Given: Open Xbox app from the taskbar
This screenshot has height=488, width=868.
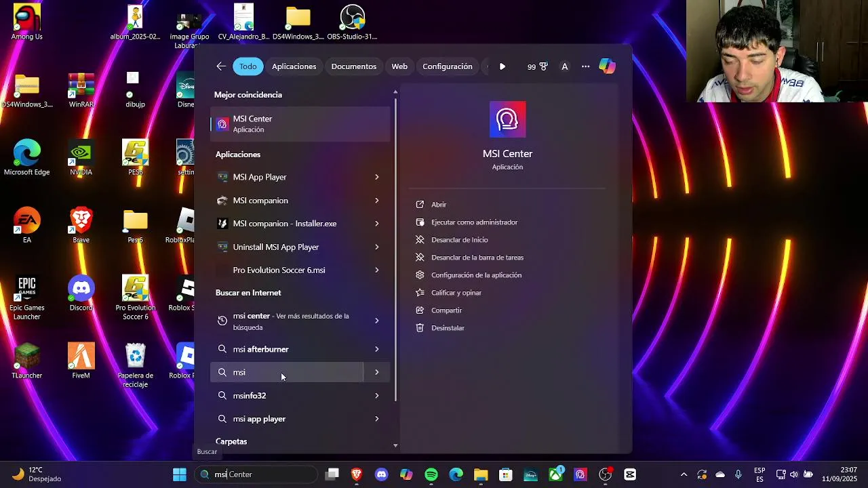Looking at the screenshot, I should (x=556, y=474).
